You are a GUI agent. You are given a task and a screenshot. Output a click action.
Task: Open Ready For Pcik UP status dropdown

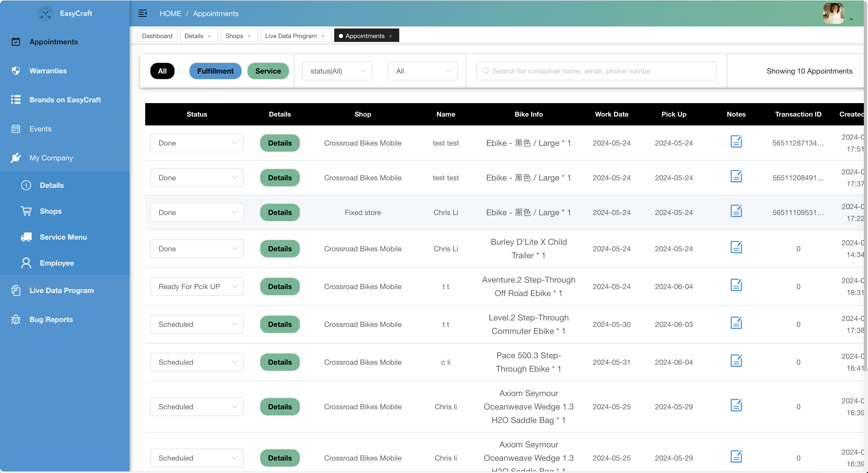(x=197, y=286)
